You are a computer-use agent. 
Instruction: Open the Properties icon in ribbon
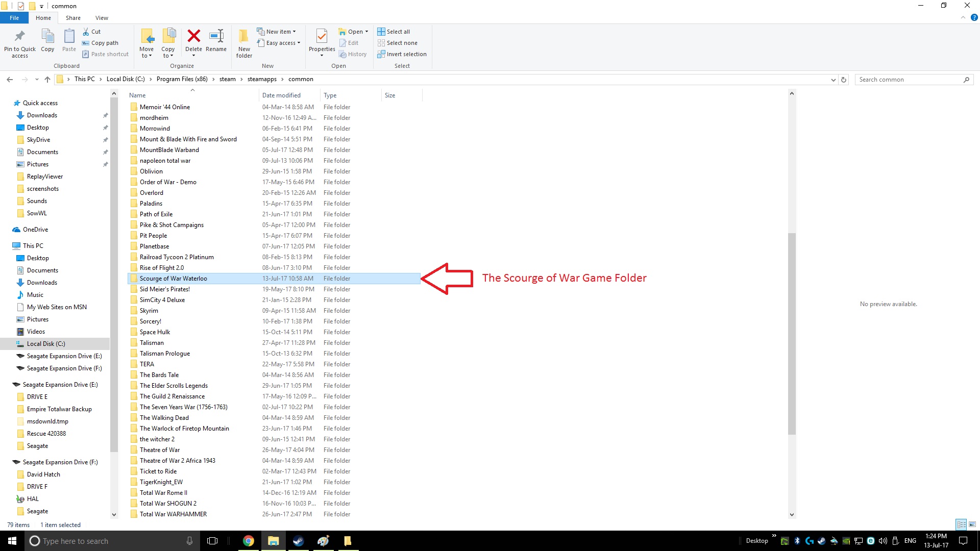(322, 37)
